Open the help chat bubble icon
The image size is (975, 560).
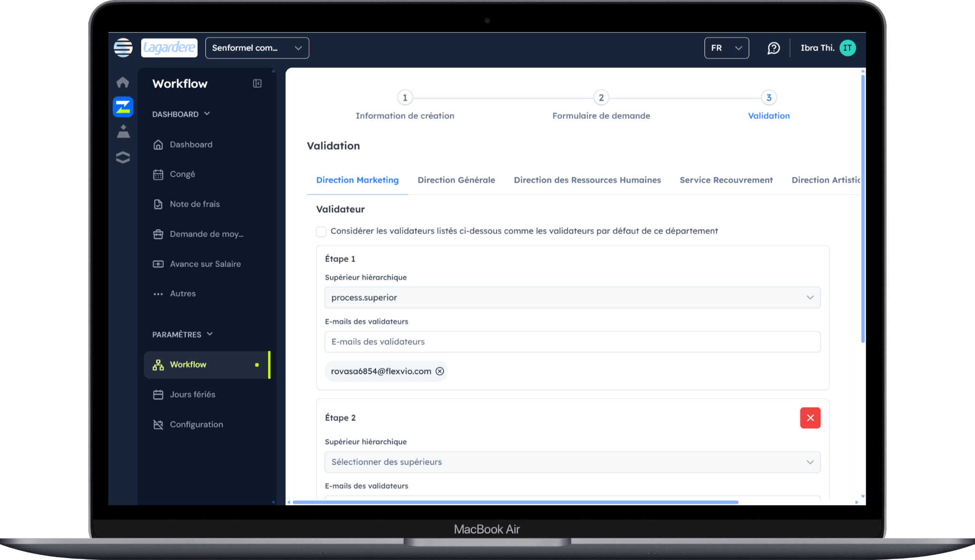click(773, 48)
